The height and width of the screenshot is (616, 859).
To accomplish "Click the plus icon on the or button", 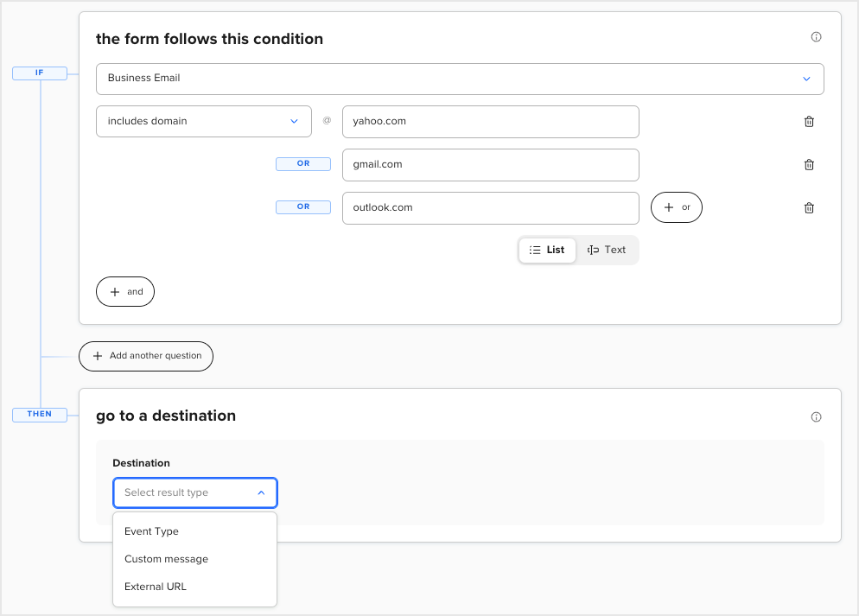I will (x=669, y=207).
